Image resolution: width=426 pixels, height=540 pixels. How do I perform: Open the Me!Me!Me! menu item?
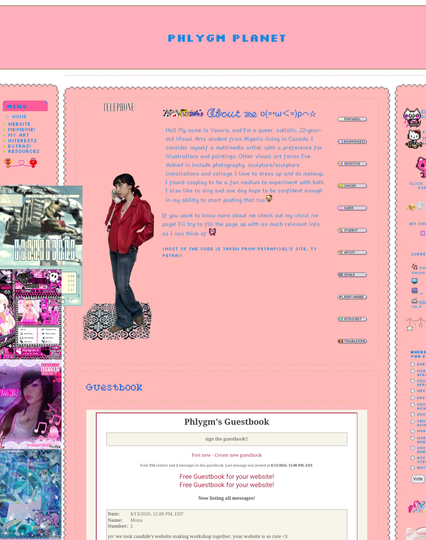21,129
